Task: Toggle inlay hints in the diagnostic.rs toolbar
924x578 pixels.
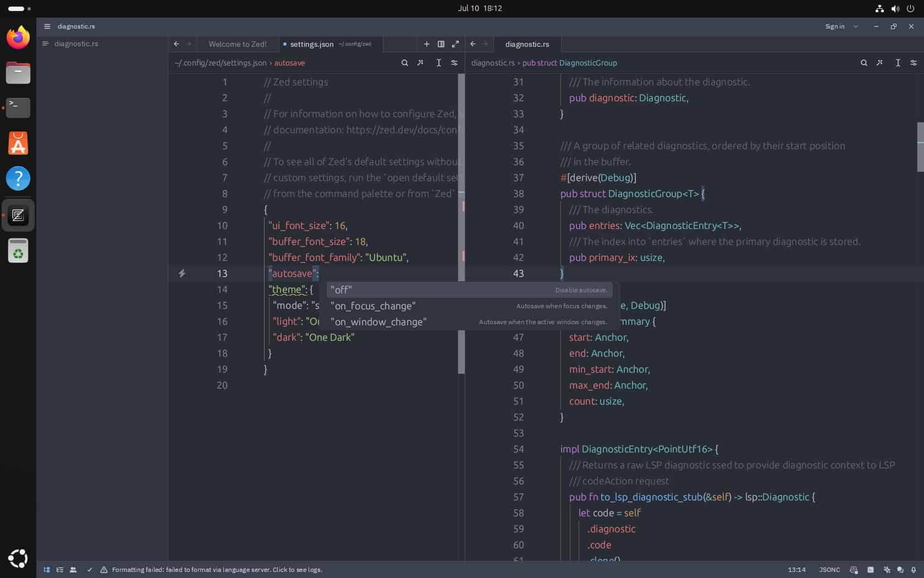Action: point(898,63)
